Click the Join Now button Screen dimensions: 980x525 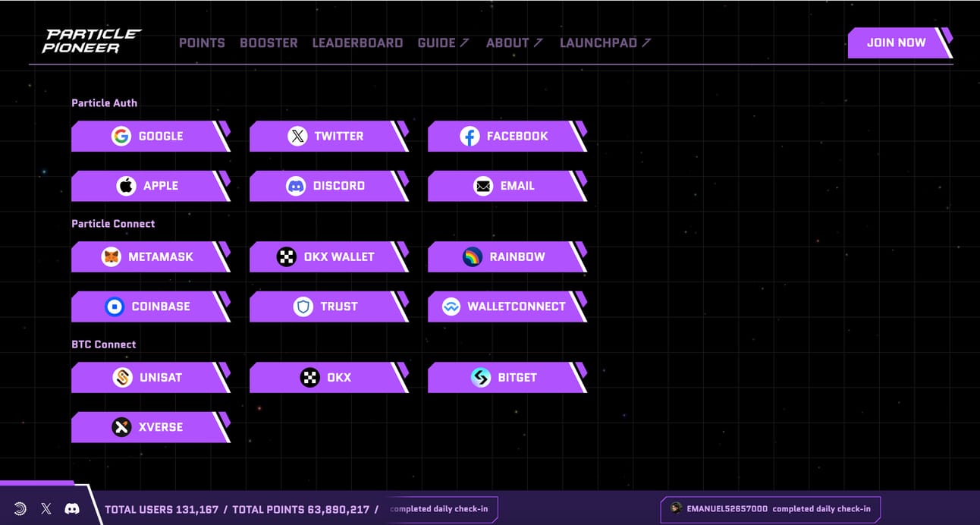coord(900,43)
